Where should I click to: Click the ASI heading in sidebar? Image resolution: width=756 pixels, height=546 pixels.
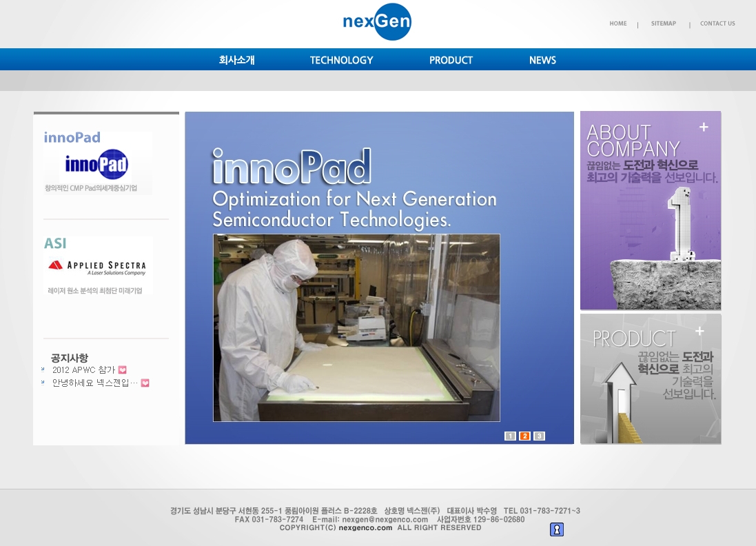[x=55, y=243]
